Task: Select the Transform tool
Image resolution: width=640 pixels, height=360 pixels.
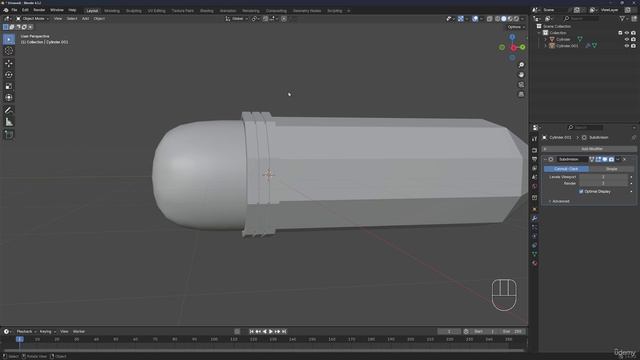Action: [x=9, y=98]
